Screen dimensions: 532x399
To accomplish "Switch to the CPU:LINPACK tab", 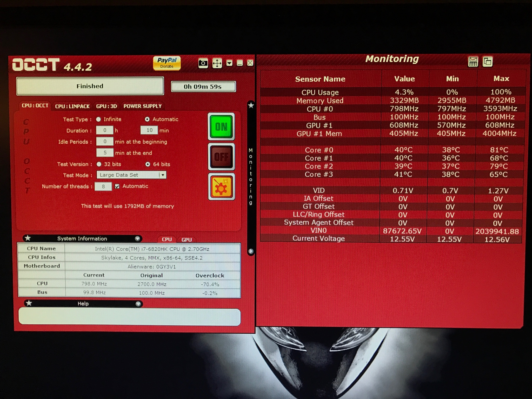I will pos(72,106).
